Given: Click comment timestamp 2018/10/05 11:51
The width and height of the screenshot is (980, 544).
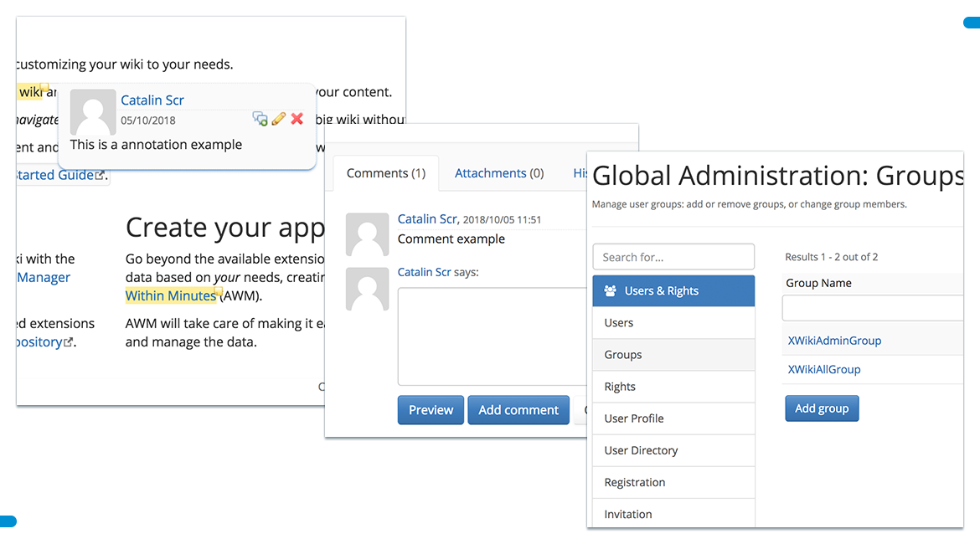Looking at the screenshot, I should (502, 220).
